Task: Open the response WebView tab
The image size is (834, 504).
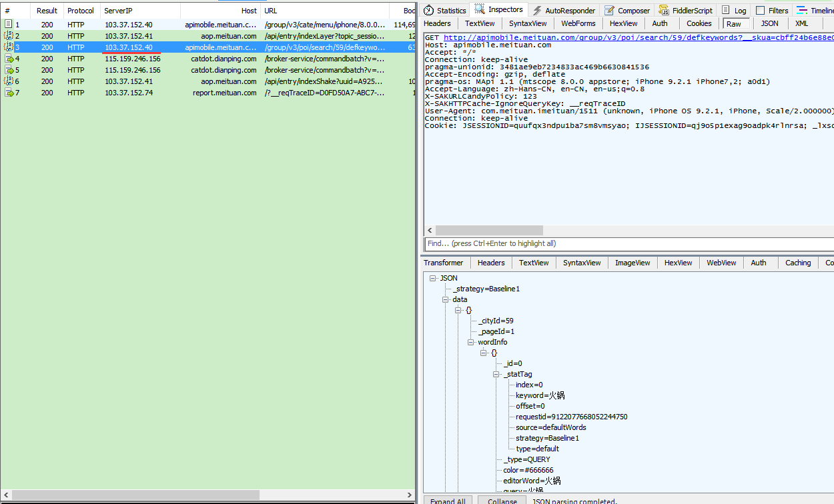Action: pyautogui.click(x=721, y=263)
